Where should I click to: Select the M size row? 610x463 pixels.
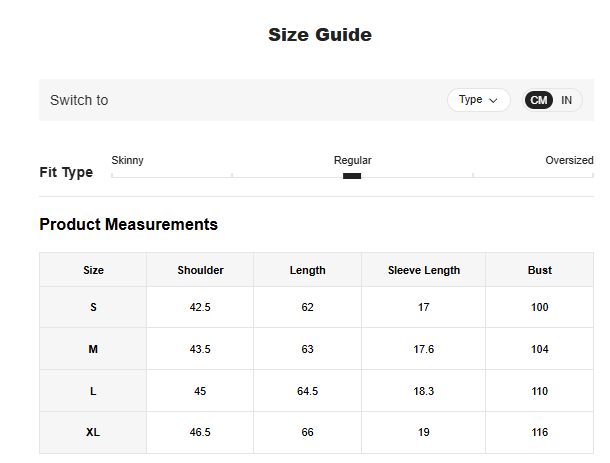coord(93,349)
